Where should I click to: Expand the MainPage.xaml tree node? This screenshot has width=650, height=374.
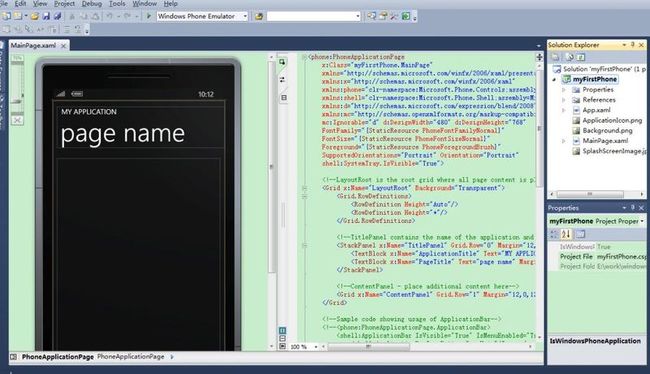pos(563,141)
